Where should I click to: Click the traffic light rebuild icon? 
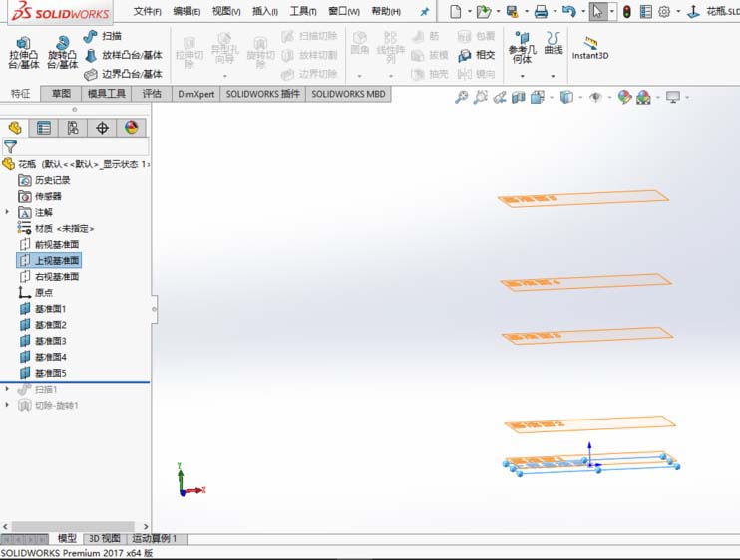(626, 11)
